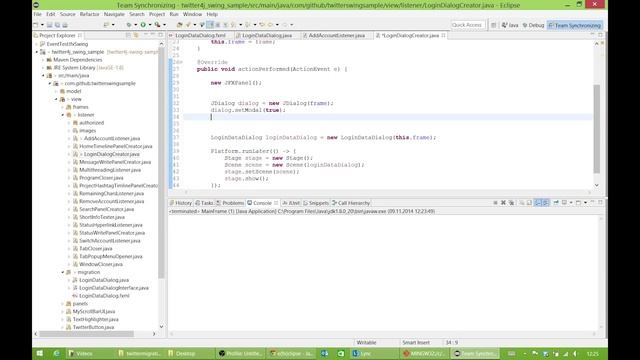Maximize the Console view

click(600, 202)
